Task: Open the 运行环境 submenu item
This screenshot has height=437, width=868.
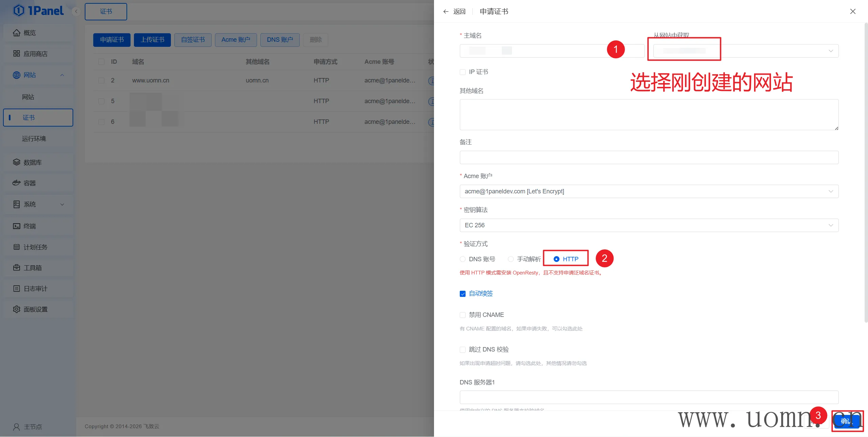Action: (x=34, y=139)
